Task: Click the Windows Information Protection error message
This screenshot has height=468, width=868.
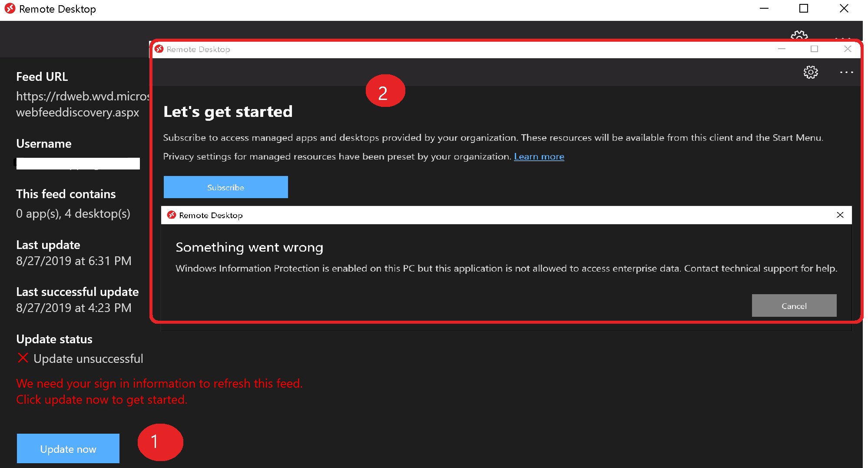Action: 507,269
